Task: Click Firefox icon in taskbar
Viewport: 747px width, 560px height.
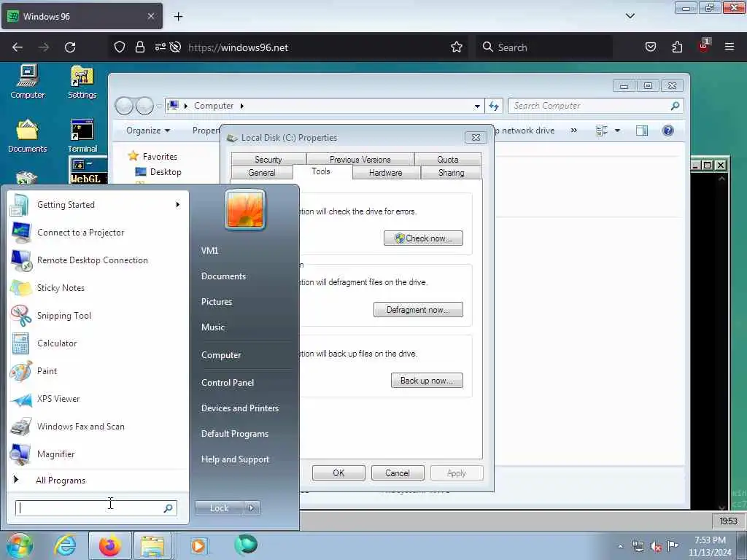Action: [x=109, y=545]
